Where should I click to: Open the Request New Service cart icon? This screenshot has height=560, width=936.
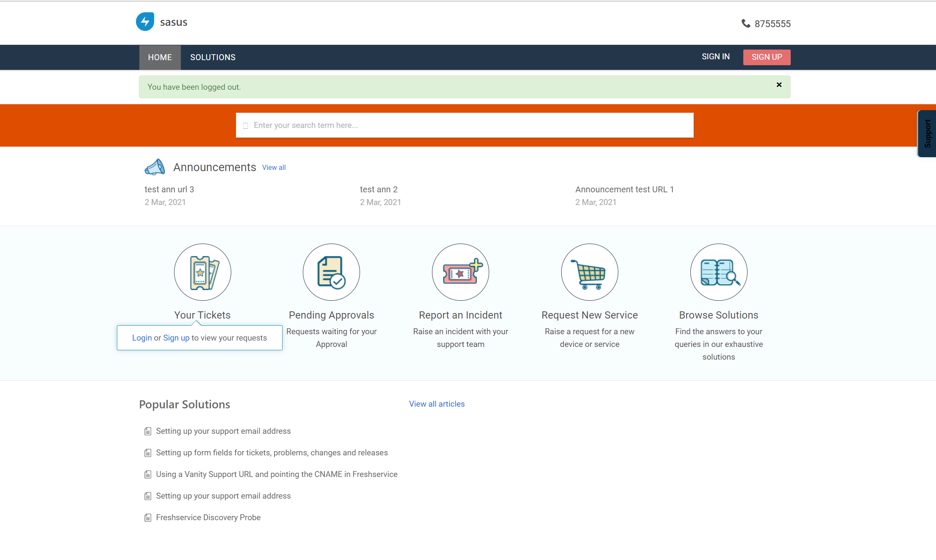(x=590, y=272)
